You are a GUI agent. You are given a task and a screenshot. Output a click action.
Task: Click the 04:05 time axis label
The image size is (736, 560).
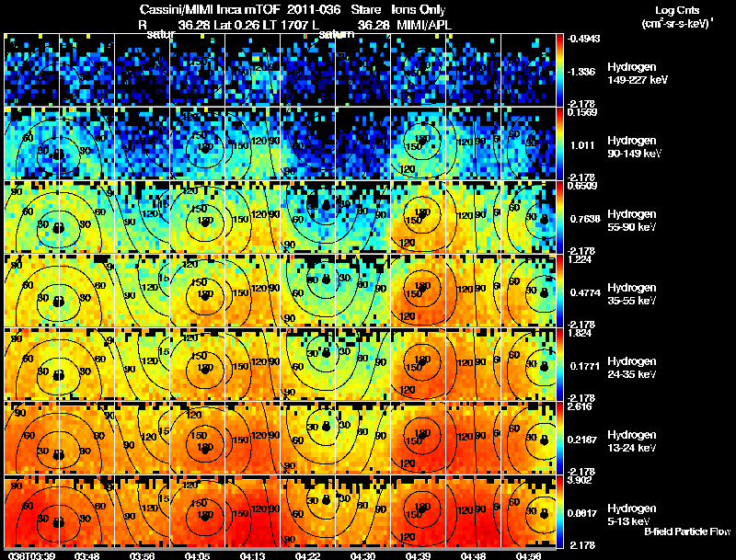[x=197, y=555]
